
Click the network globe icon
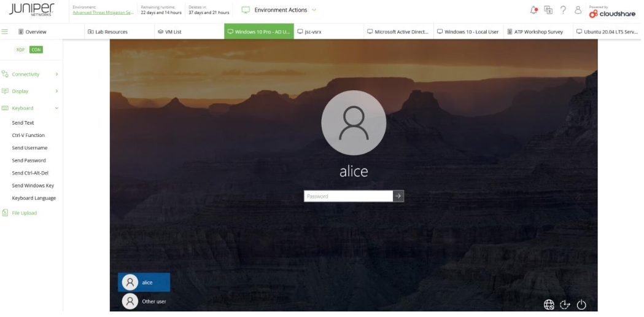pos(549,304)
